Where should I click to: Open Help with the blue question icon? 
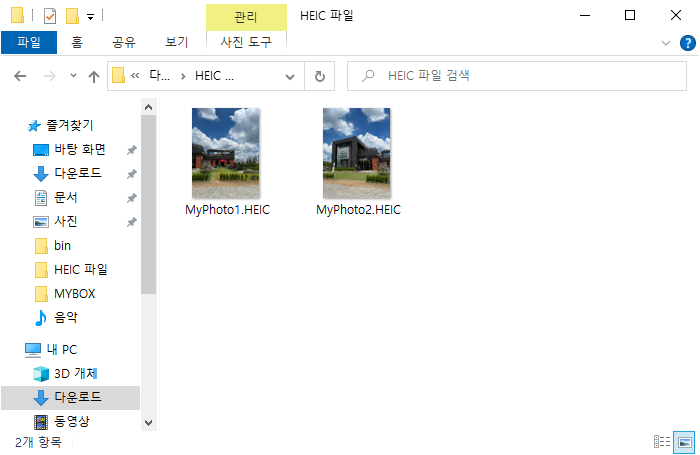coord(688,43)
